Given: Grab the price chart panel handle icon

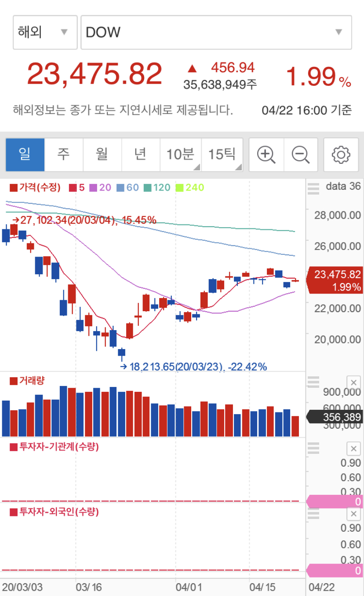Looking at the screenshot, I should 313,188.
